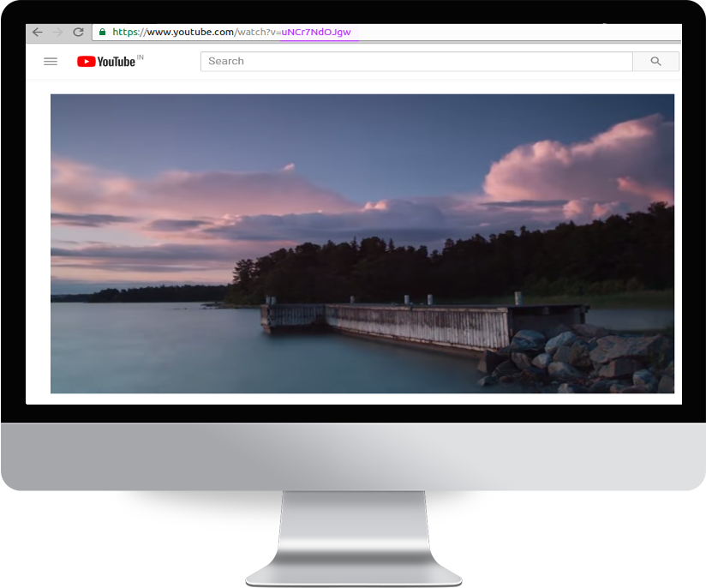Reload the page with the refresh icon
The image size is (706, 588).
pyautogui.click(x=78, y=32)
